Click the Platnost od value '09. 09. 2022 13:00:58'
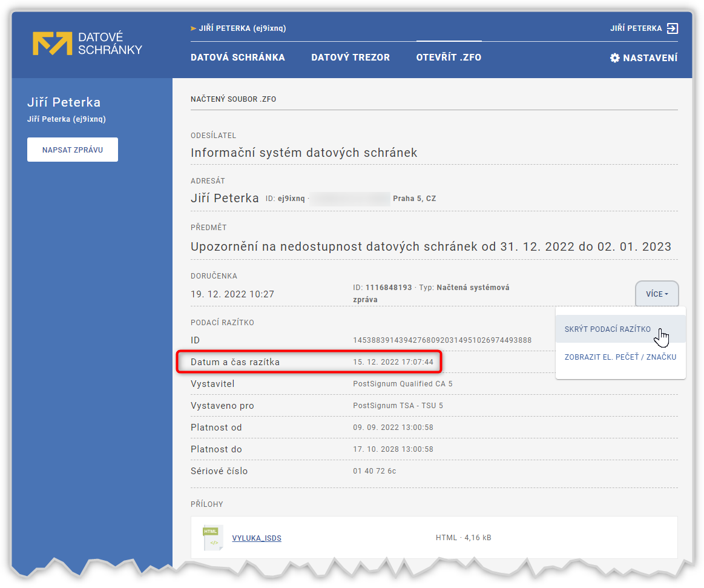 pyautogui.click(x=393, y=428)
